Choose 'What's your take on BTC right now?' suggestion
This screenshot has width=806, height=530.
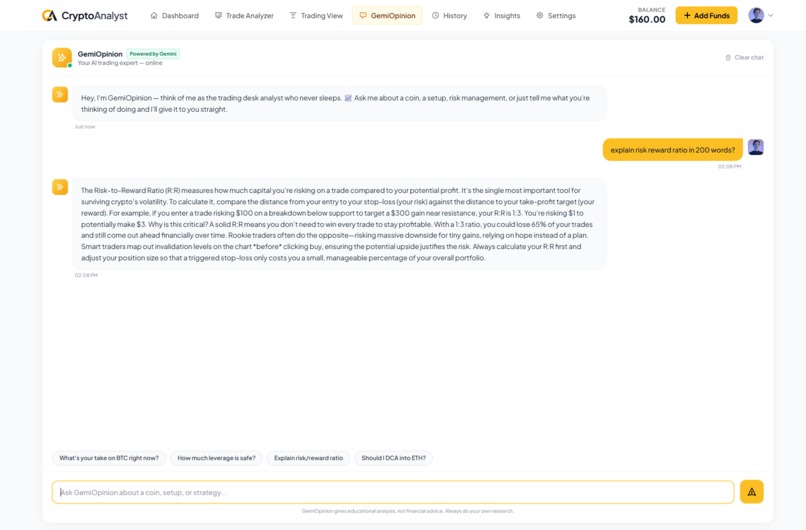(109, 458)
